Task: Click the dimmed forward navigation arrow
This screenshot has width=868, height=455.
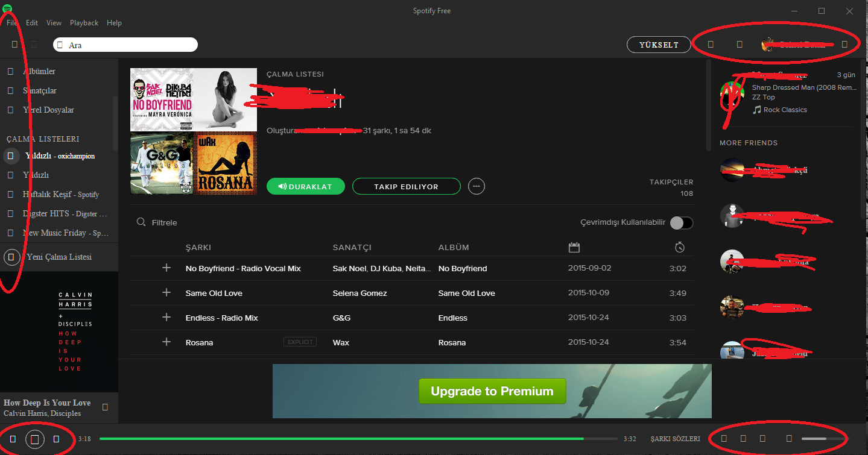Action: click(x=34, y=45)
